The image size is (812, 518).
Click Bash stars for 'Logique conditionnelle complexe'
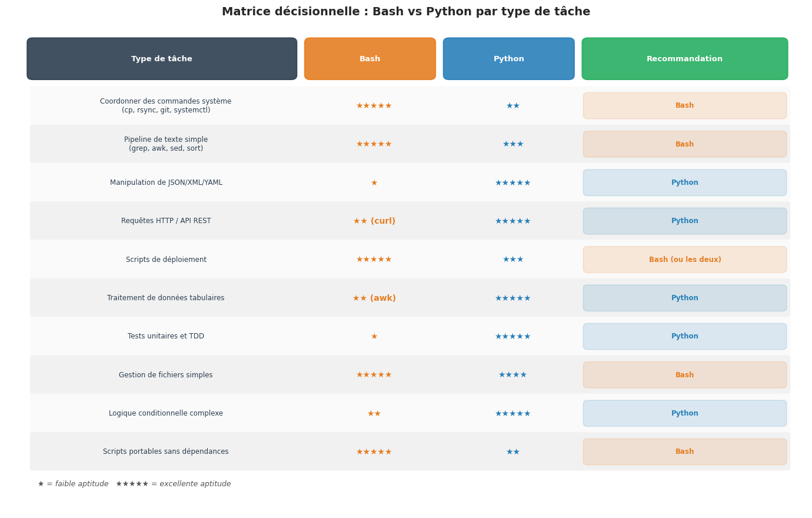[x=374, y=414]
